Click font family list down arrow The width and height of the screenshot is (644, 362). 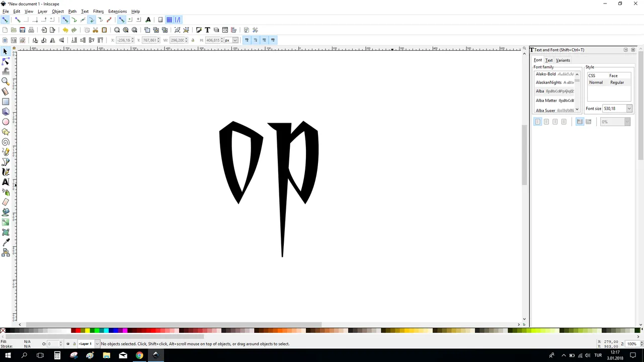pos(577,110)
